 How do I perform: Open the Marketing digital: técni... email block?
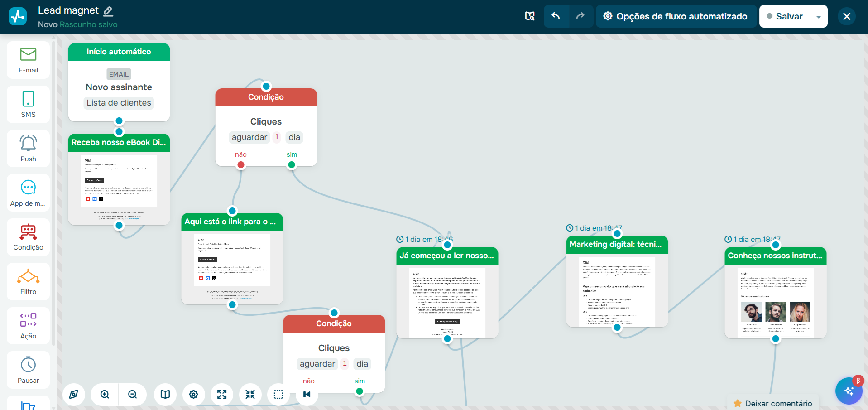pyautogui.click(x=617, y=281)
